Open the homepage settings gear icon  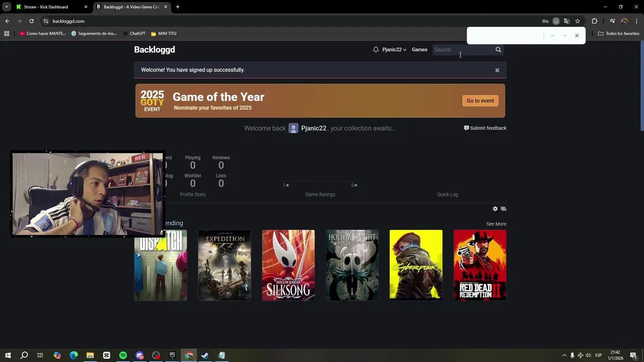495,209
